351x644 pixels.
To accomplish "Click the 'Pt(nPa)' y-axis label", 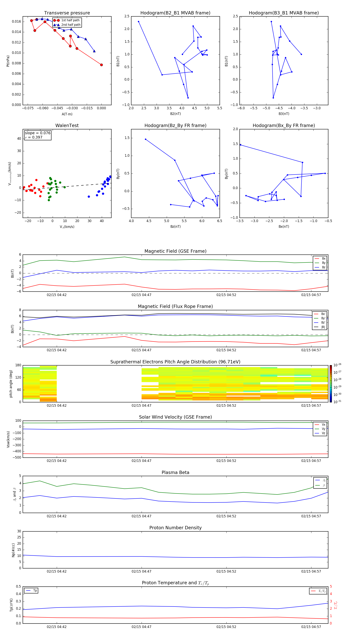I will 8,61.
